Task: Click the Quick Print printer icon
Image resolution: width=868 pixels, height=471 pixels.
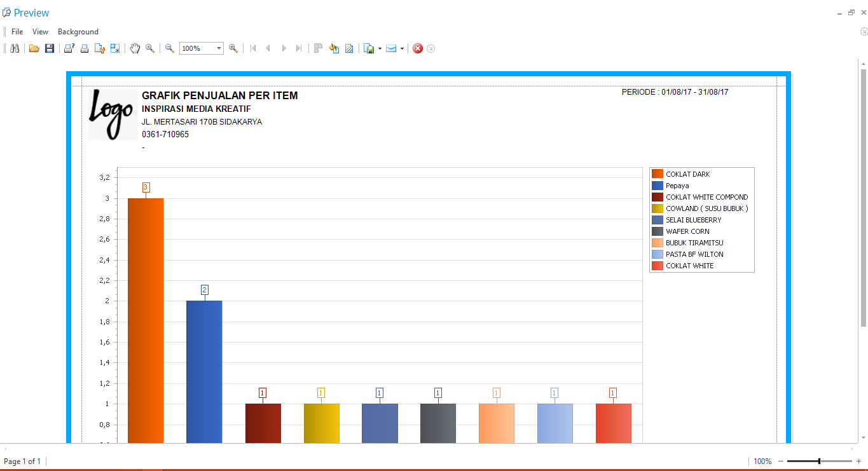Action: pyautogui.click(x=84, y=48)
